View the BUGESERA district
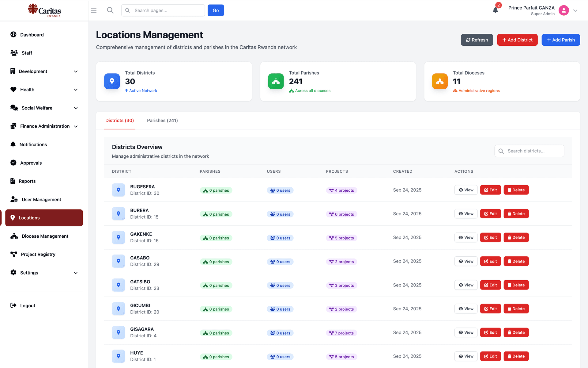This screenshot has width=588, height=368. (x=466, y=190)
